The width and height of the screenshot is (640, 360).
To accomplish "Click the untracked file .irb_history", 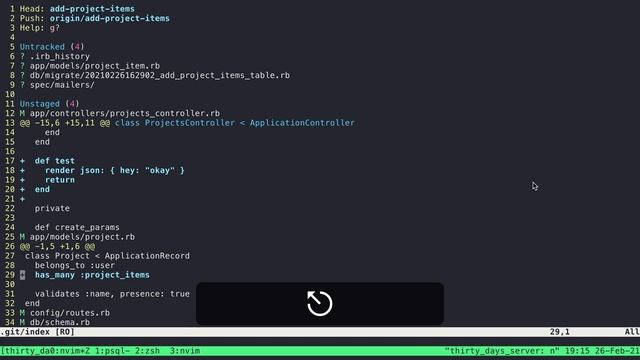I will pyautogui.click(x=60, y=56).
